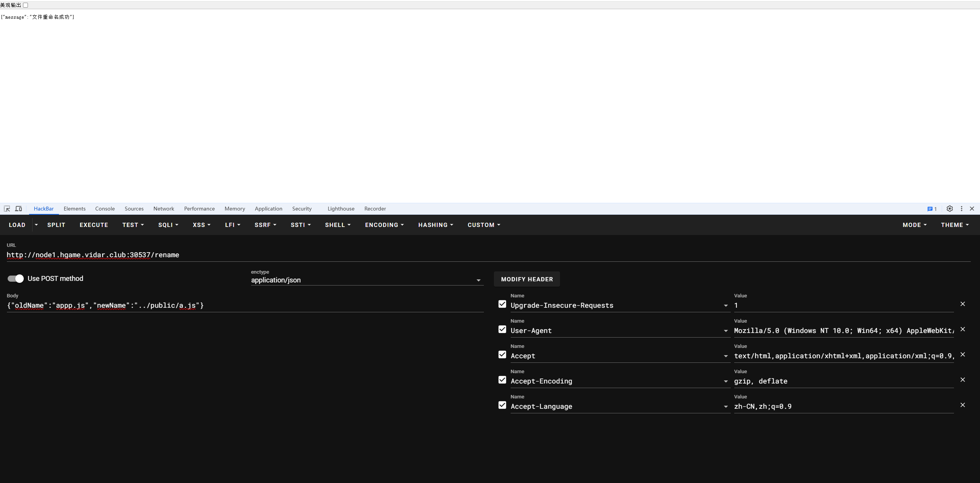Open the SQLI payload menu

168,225
